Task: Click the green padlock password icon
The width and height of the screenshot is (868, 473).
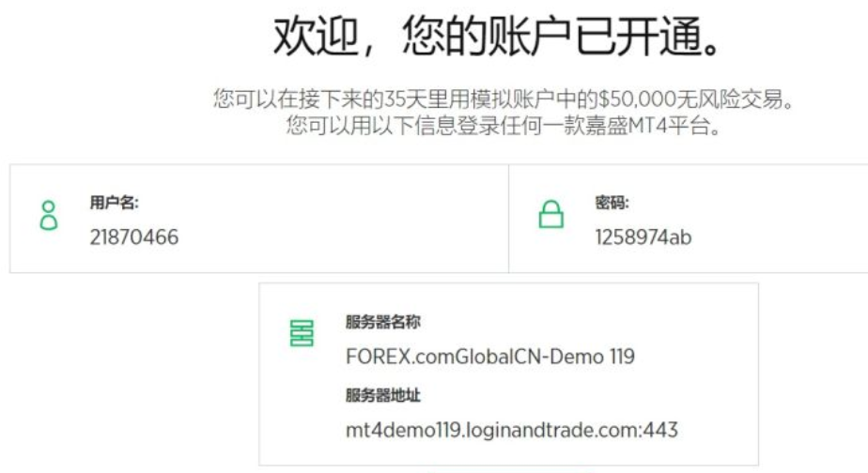Action: tap(551, 214)
